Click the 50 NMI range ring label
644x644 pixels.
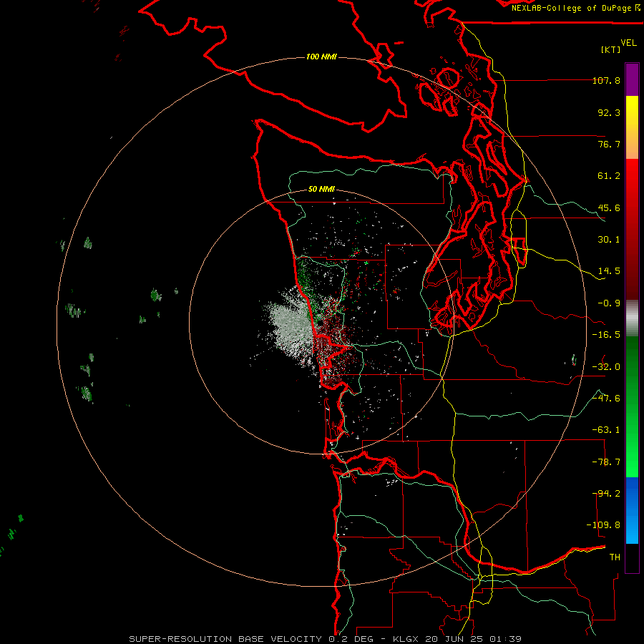(x=321, y=189)
